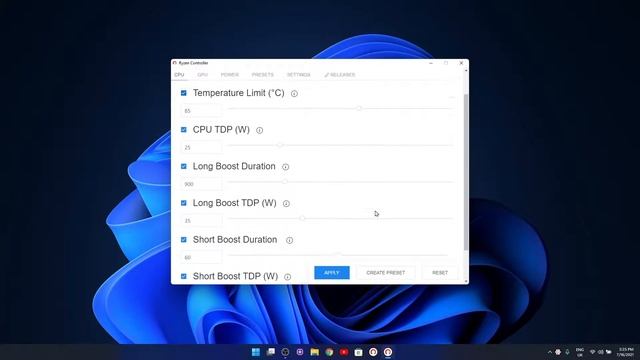
Task: Click the Long Boost Duration value field
Action: (202, 184)
